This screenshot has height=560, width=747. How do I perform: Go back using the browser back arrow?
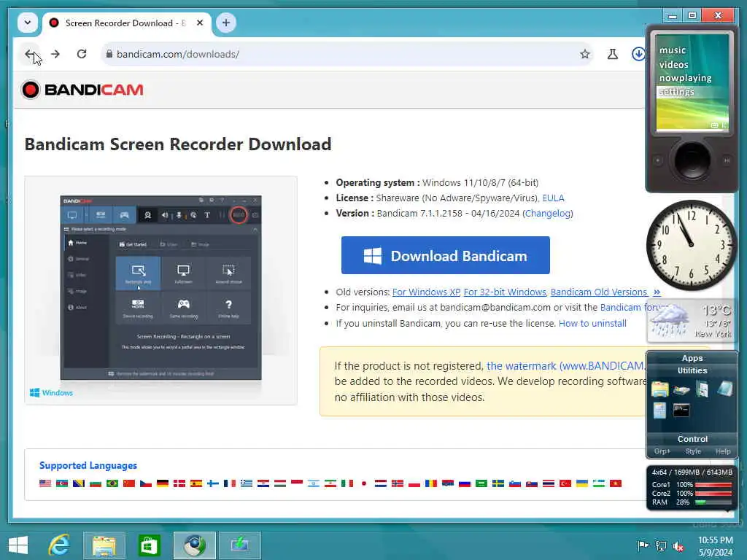pyautogui.click(x=29, y=54)
